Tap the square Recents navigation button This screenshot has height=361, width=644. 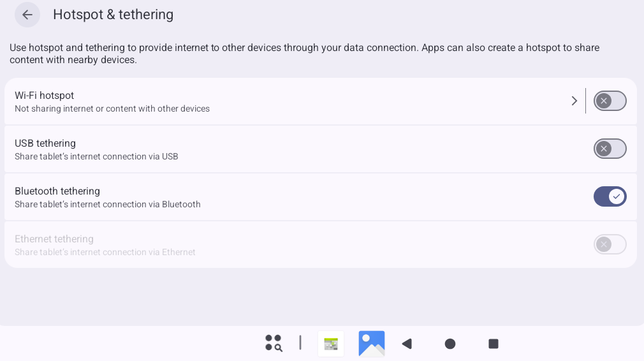pos(494,344)
